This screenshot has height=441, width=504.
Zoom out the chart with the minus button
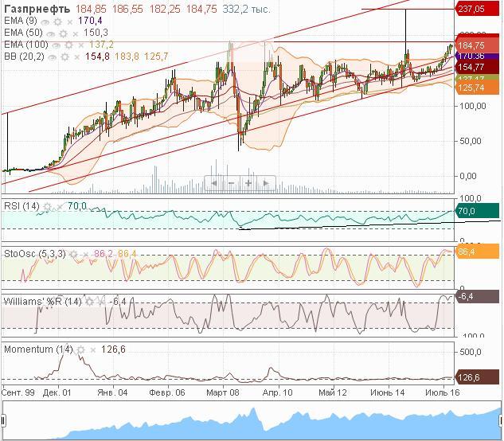231,183
